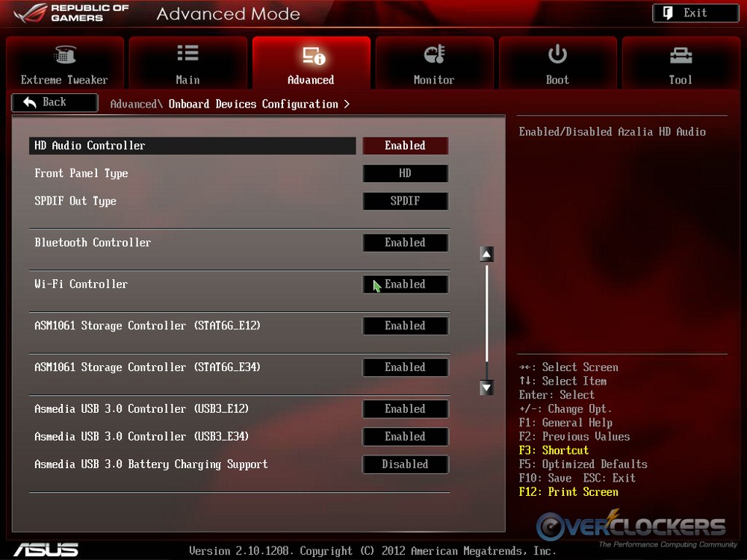
Task: Select the HD Audio Controller row
Action: 193,146
